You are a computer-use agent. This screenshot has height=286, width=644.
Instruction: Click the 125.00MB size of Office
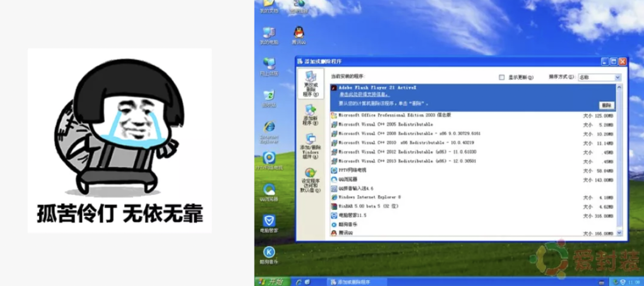604,115
